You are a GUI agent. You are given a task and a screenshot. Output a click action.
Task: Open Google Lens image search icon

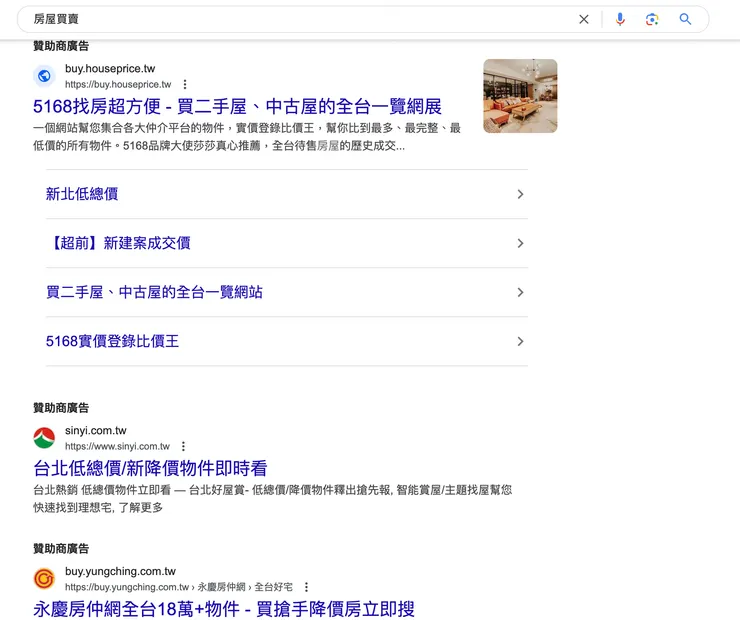coord(652,19)
